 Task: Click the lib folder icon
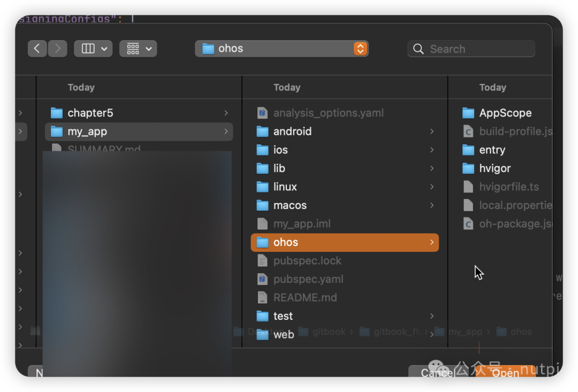point(262,168)
